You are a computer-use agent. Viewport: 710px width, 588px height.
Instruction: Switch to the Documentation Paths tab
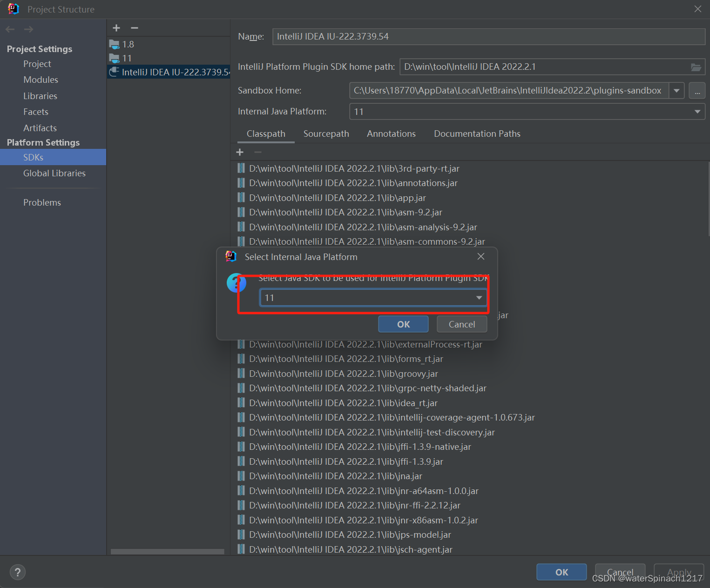pyautogui.click(x=477, y=134)
